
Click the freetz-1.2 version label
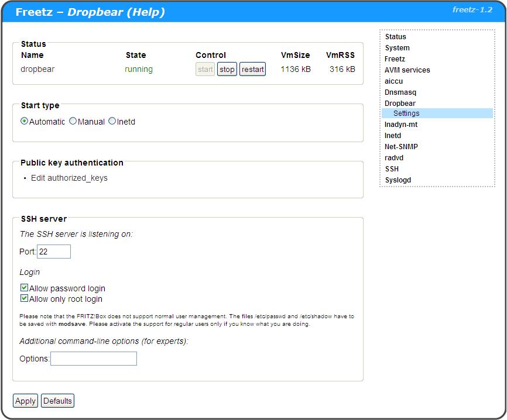click(472, 10)
